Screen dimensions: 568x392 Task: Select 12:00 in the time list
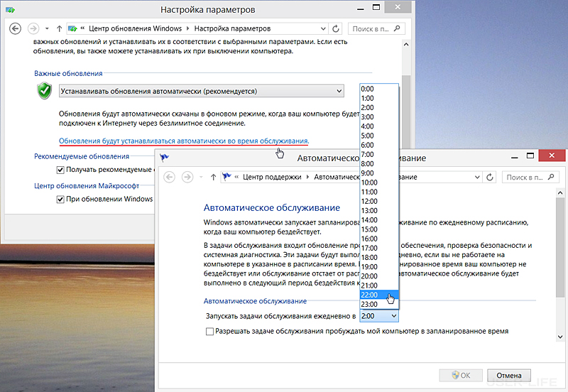pyautogui.click(x=379, y=201)
